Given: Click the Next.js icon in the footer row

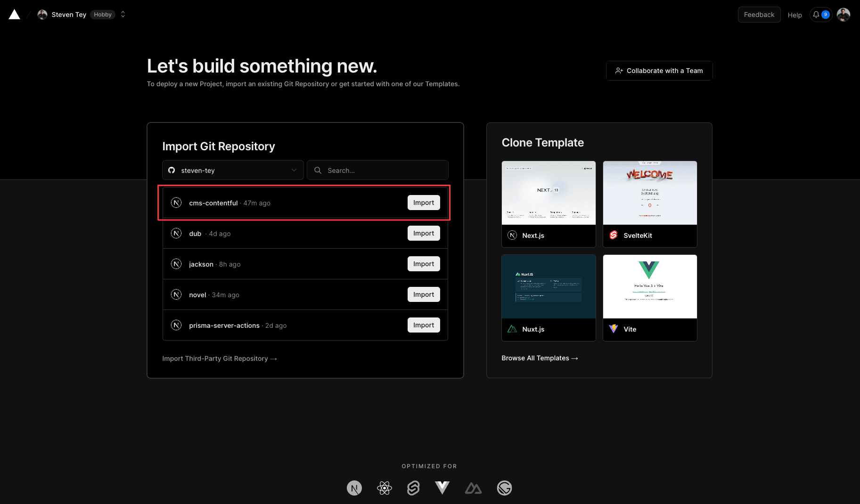Looking at the screenshot, I should (354, 488).
